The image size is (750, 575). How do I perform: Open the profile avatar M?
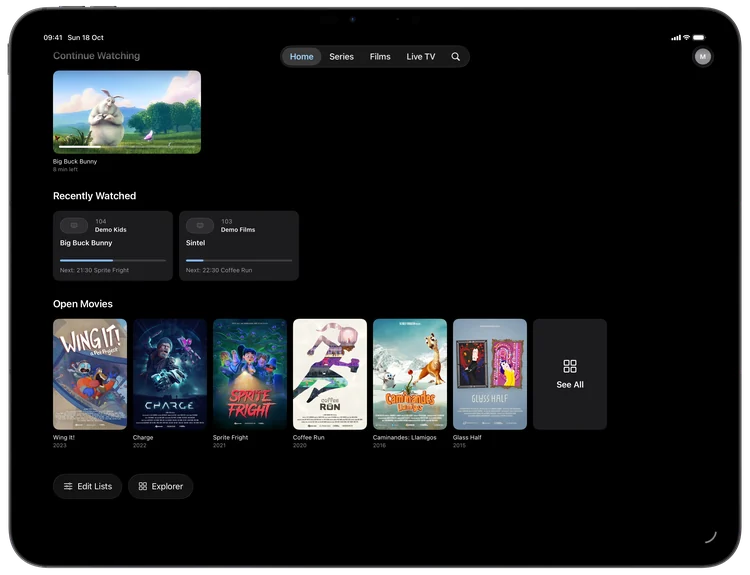click(703, 56)
